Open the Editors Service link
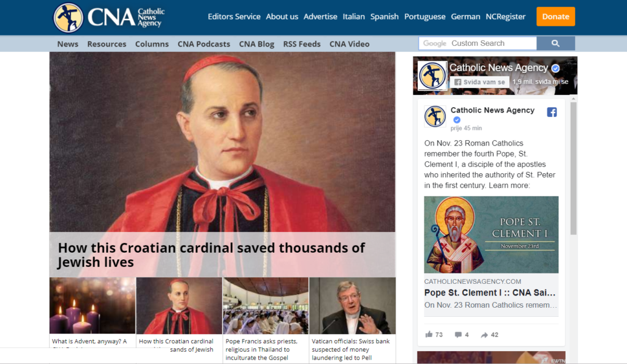627x364 pixels. pos(234,17)
